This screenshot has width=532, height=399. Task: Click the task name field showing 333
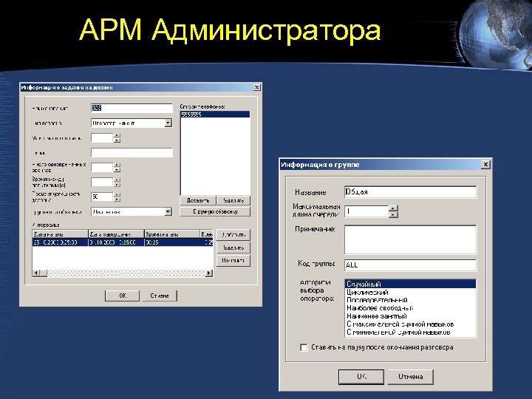132,108
